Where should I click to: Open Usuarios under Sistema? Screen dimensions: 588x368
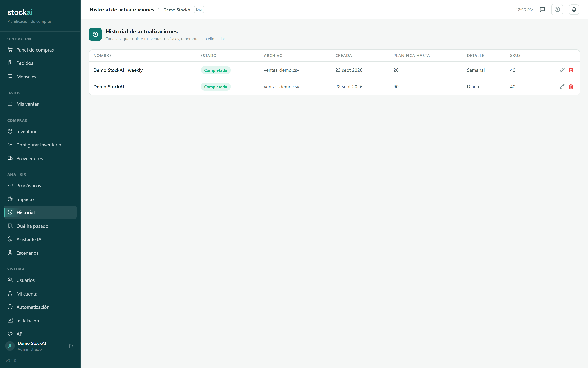(40, 280)
